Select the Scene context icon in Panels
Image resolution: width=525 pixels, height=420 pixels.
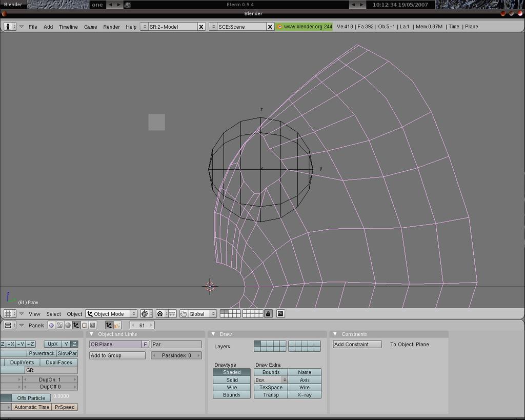93,325
